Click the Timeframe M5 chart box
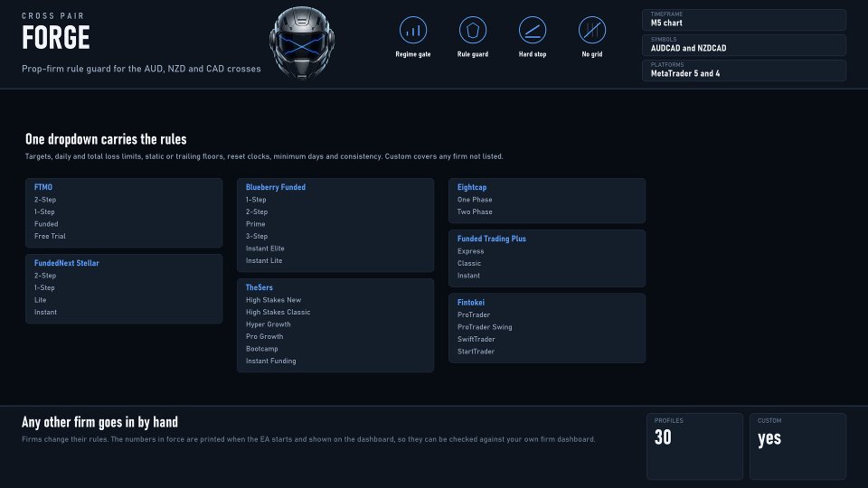The height and width of the screenshot is (488, 868). [x=744, y=20]
